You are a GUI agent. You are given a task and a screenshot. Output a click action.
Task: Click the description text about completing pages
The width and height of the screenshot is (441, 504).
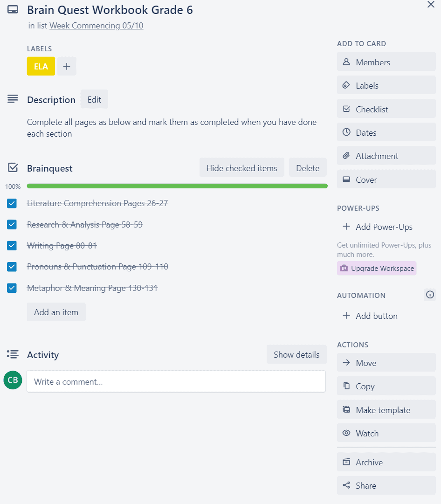click(172, 128)
